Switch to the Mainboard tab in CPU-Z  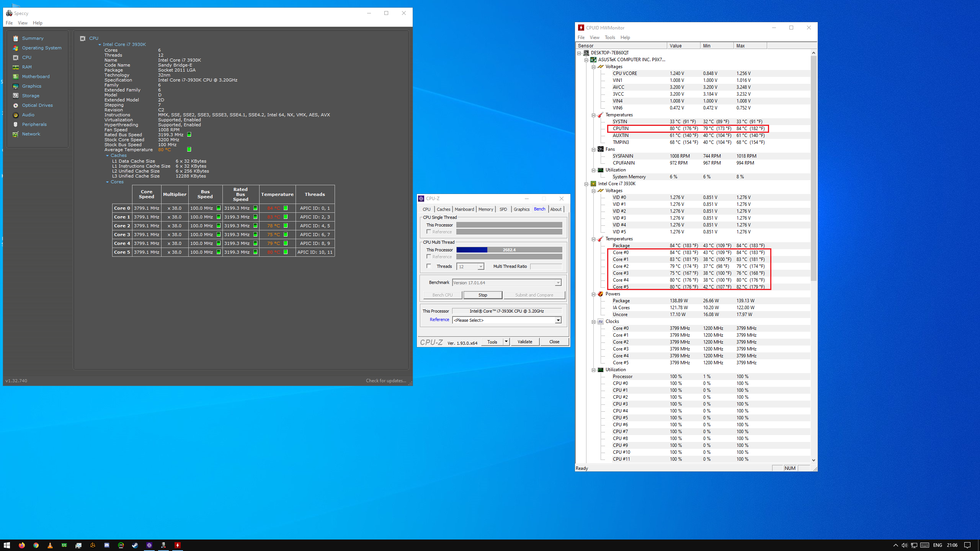[464, 209]
